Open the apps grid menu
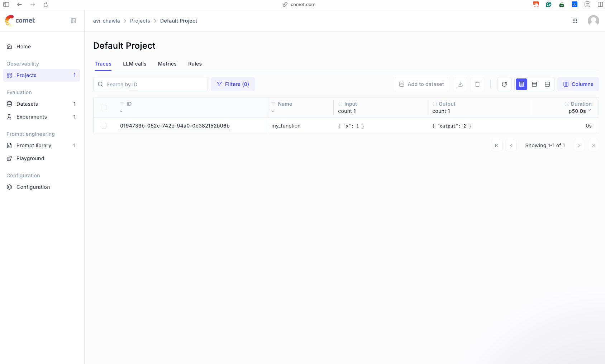Viewport: 605px width, 364px height. pyautogui.click(x=575, y=21)
